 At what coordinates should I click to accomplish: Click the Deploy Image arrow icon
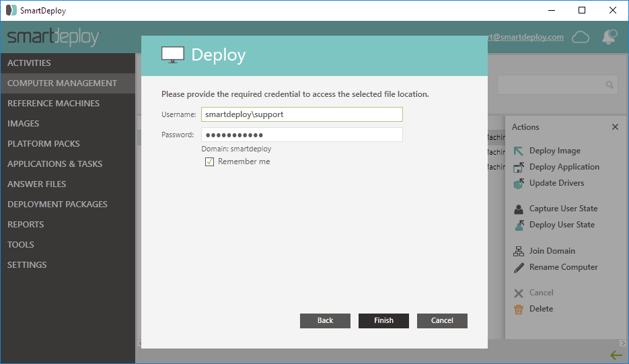tap(518, 151)
